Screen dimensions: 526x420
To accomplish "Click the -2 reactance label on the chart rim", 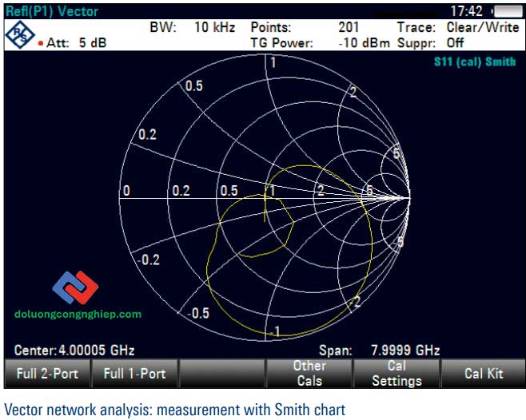I will (355, 301).
